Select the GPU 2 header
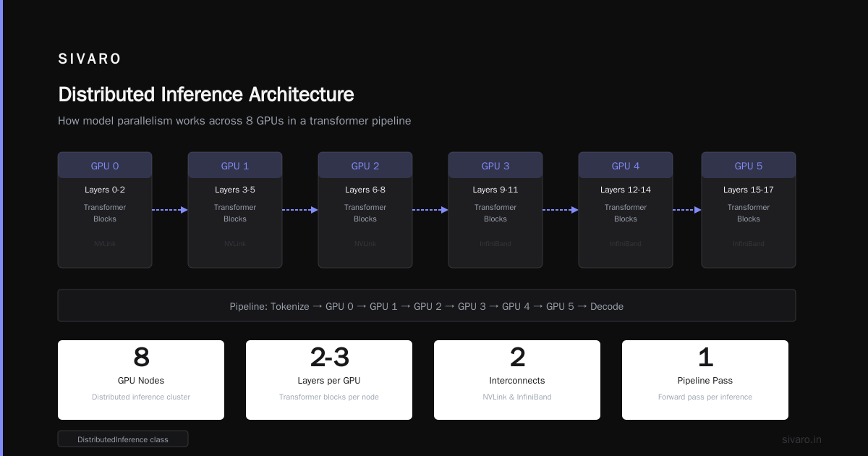This screenshot has height=456, width=868. tap(365, 165)
